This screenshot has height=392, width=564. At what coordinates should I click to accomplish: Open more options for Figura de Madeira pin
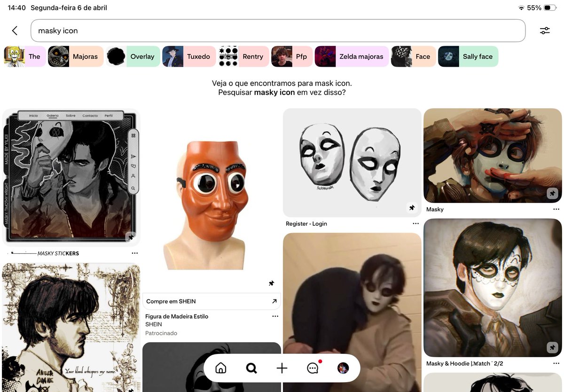pyautogui.click(x=275, y=316)
